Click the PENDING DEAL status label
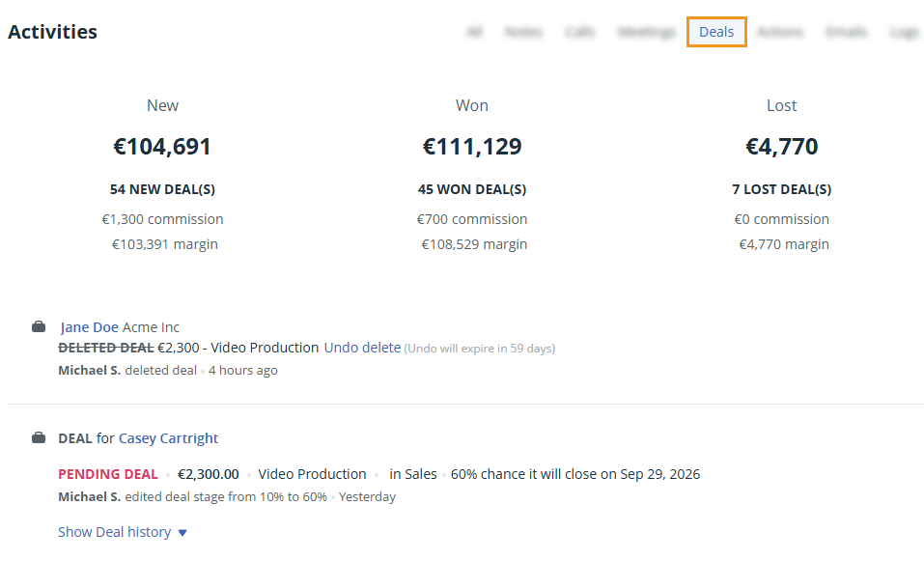This screenshot has width=924, height=561. coord(108,474)
